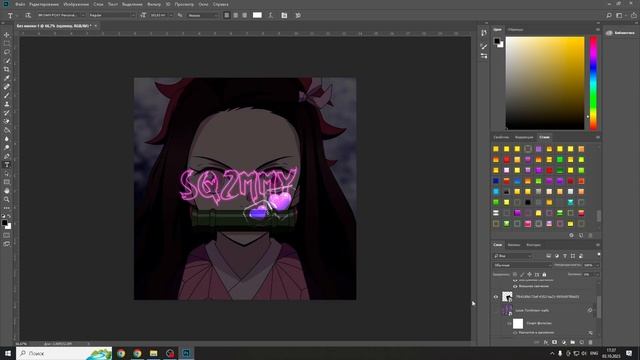Select the Hand tool

pyautogui.click(x=7, y=191)
